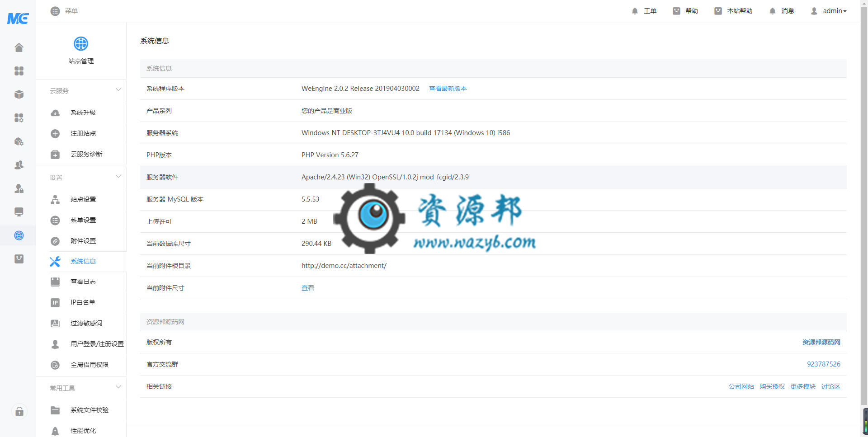
Task: Click the 过滤敏感词 icon
Action: click(55, 324)
